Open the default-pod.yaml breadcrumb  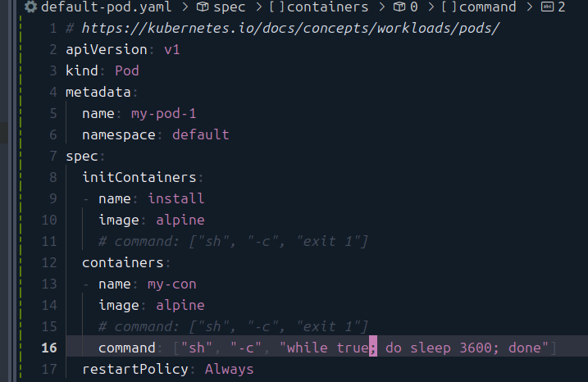pos(92,7)
